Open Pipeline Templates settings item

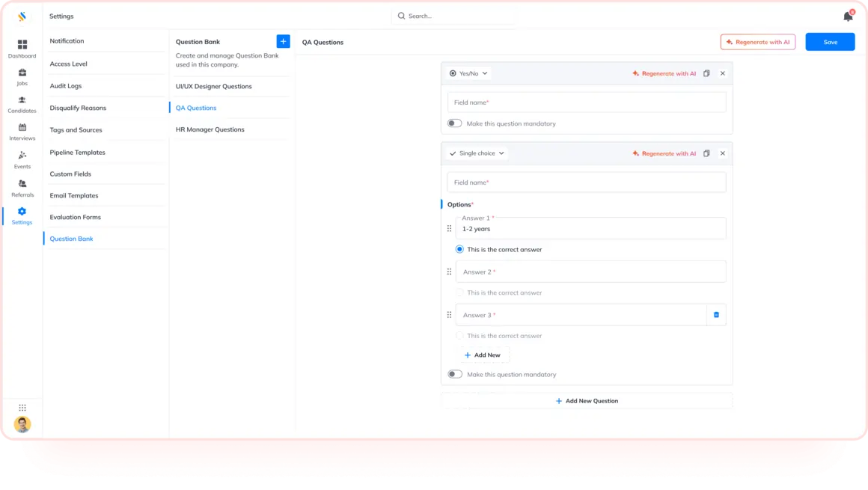78,153
